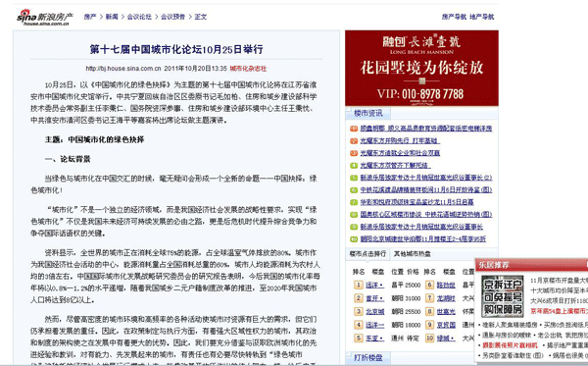Open 通胀与房价的暧昧 link in popup
This screenshot has height=366, width=588.
(508, 336)
